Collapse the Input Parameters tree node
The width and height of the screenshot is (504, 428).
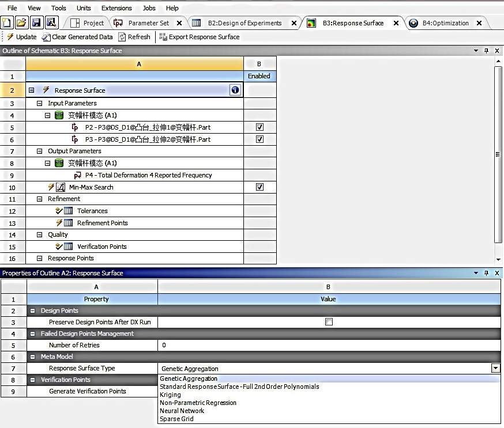tap(40, 104)
